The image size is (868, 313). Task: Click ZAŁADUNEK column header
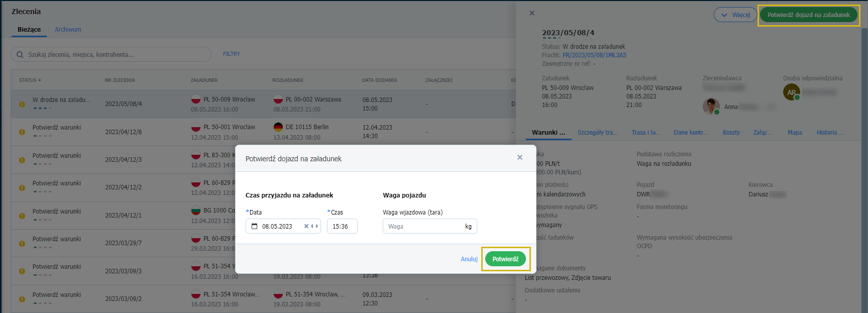tap(204, 80)
